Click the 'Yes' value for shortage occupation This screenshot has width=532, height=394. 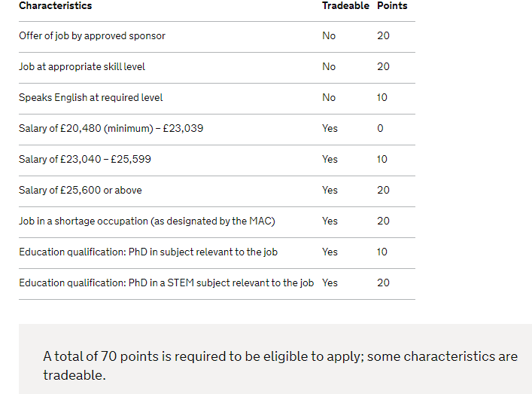(x=330, y=221)
